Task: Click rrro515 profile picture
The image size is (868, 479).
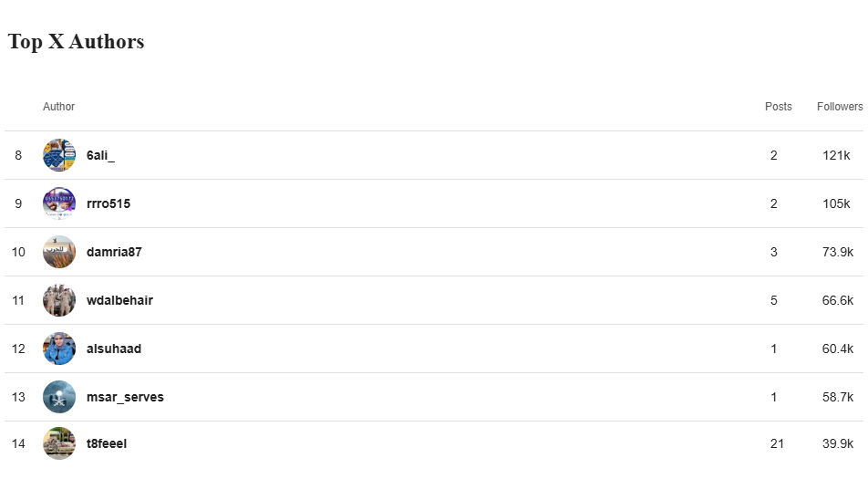Action: click(59, 203)
